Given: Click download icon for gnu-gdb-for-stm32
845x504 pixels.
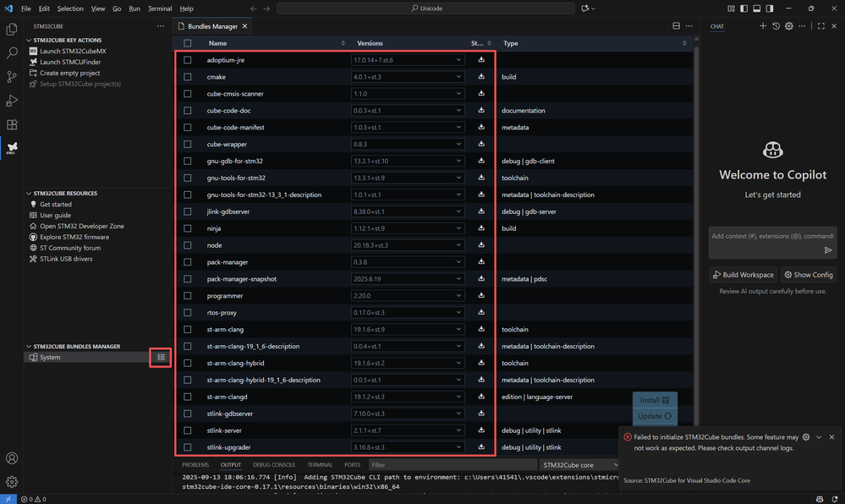Looking at the screenshot, I should pos(481,161).
